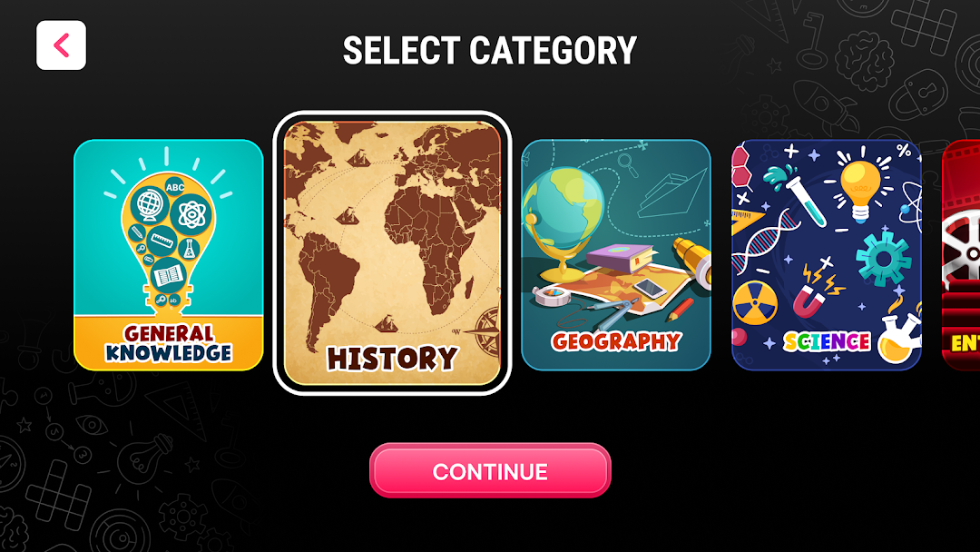The height and width of the screenshot is (552, 980).
Task: Click the SCIENCE rainbow label
Action: click(827, 341)
